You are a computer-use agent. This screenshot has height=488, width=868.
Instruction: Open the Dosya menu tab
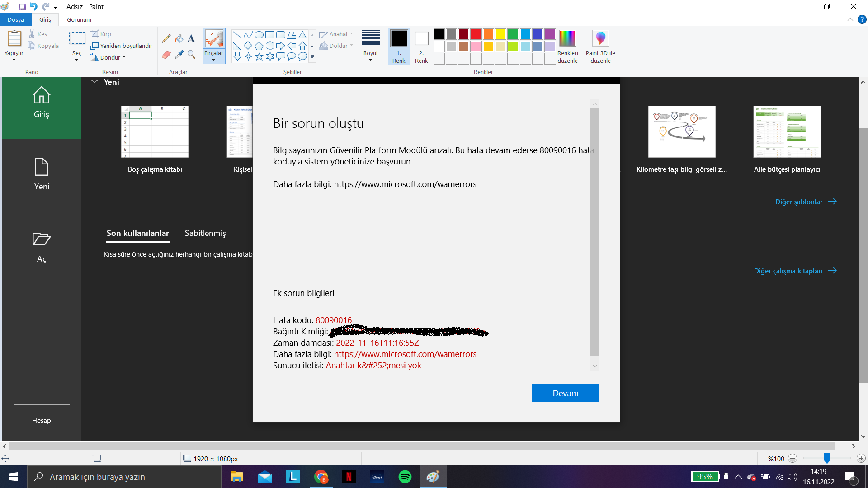(16, 20)
